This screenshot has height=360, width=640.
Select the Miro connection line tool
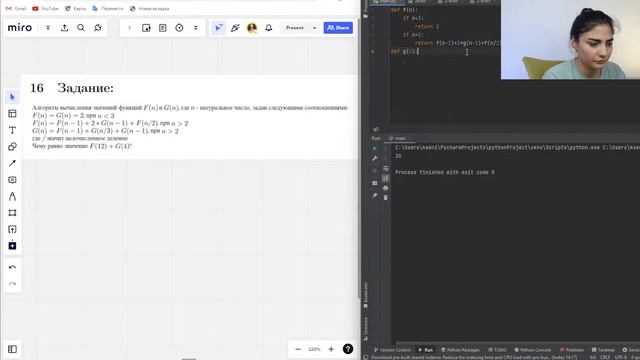[12, 163]
